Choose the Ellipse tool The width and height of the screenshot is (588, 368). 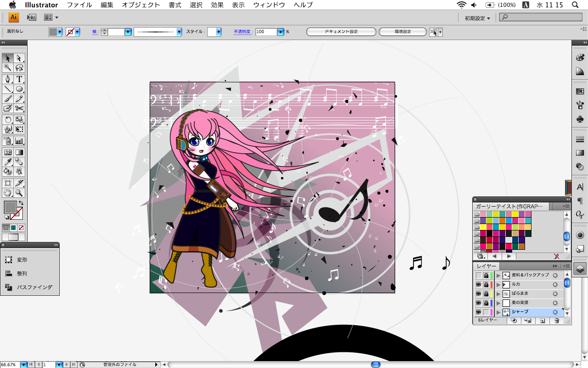coord(19,89)
